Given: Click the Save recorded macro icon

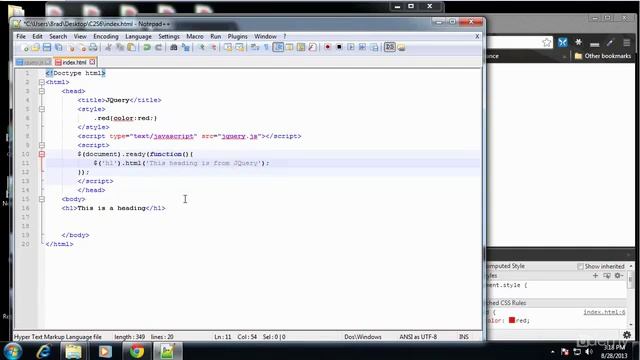Looking at the screenshot, I should tap(374, 47).
